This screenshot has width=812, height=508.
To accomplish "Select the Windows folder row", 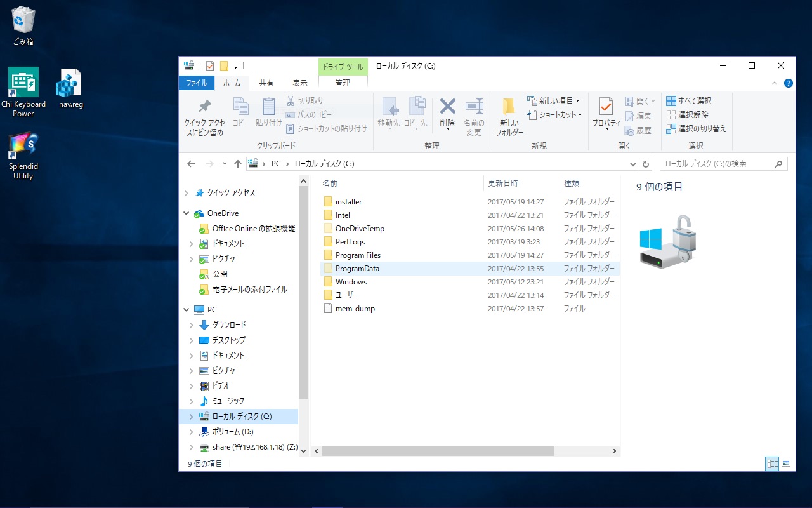I will click(469, 282).
